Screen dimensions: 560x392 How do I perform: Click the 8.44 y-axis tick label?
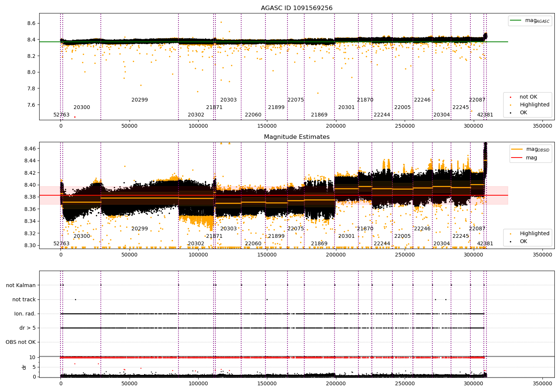pos(30,161)
